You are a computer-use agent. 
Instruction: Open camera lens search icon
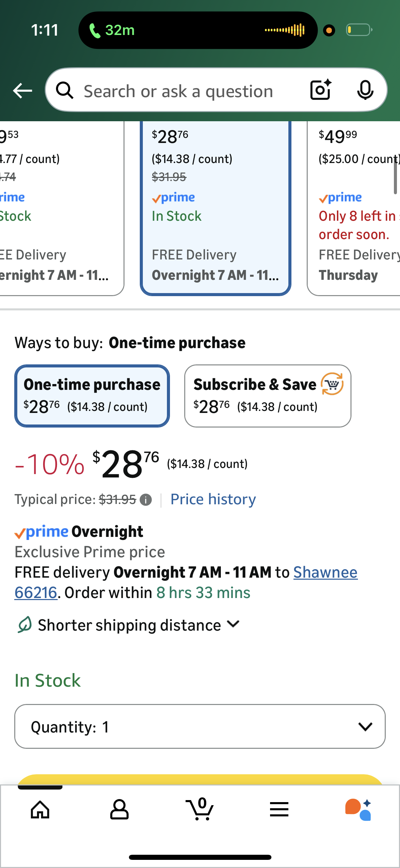320,90
